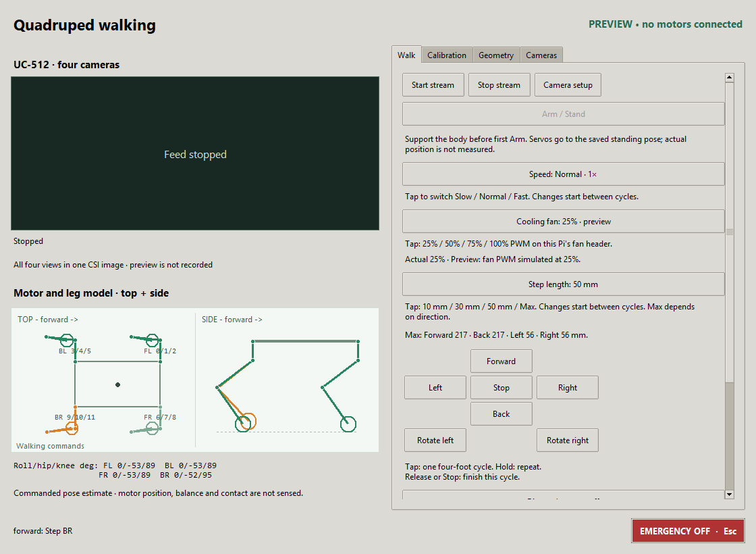Click the scrollbar down arrow
The width and height of the screenshot is (756, 554).
[730, 494]
